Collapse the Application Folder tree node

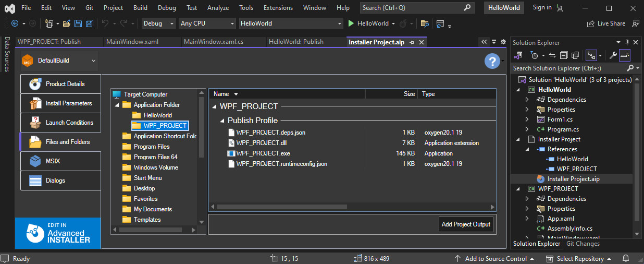click(x=117, y=105)
